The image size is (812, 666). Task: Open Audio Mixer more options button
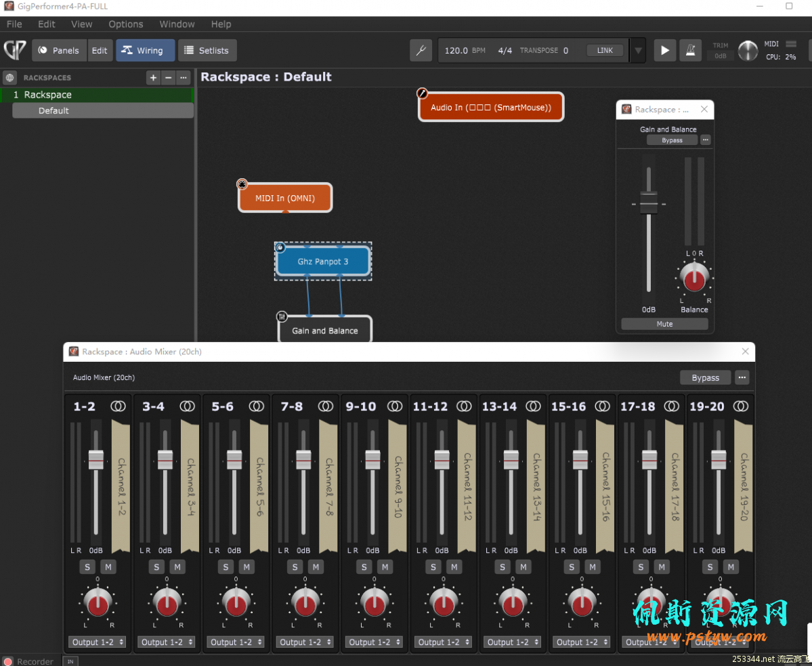742,377
